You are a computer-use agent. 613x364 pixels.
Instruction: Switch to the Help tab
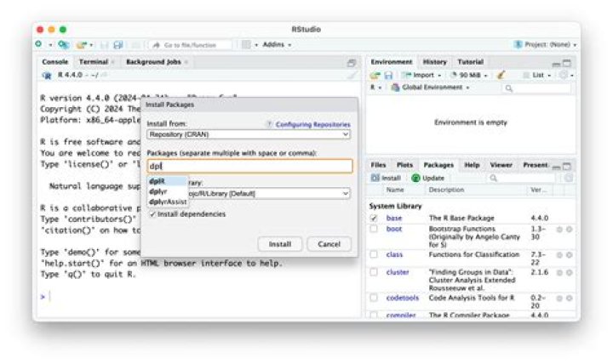[x=472, y=165]
